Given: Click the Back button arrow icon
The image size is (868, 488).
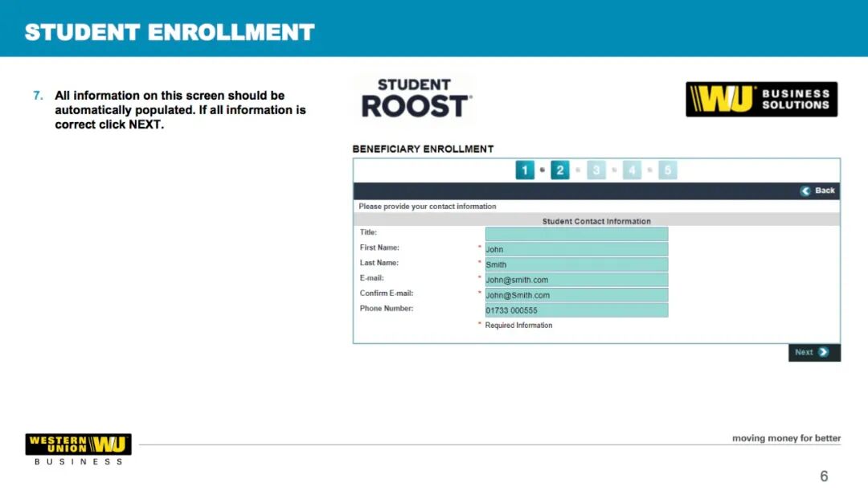Looking at the screenshot, I should [x=805, y=191].
